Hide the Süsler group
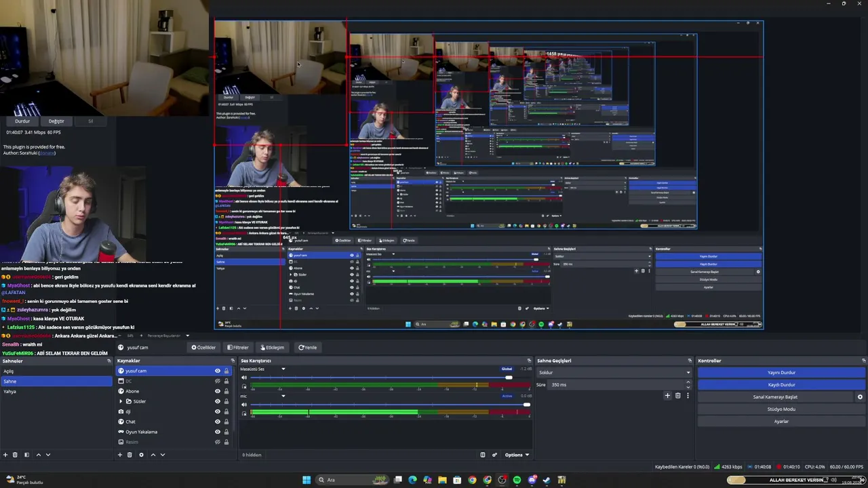Screen dimensions: 868x488 [218, 401]
